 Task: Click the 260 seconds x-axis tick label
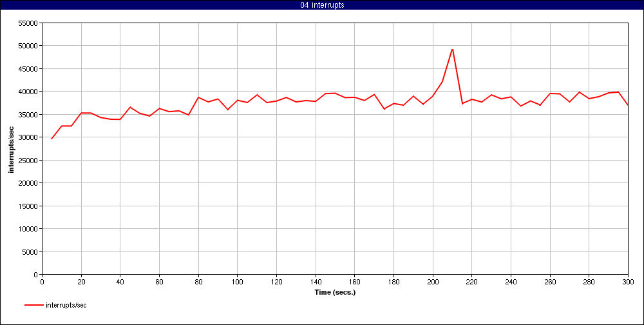[x=550, y=282]
